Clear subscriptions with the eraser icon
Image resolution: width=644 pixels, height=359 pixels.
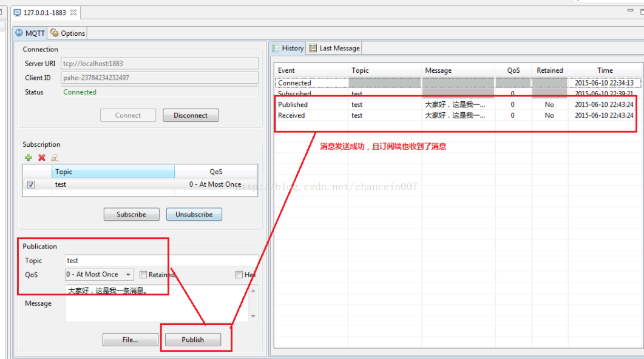pyautogui.click(x=55, y=158)
